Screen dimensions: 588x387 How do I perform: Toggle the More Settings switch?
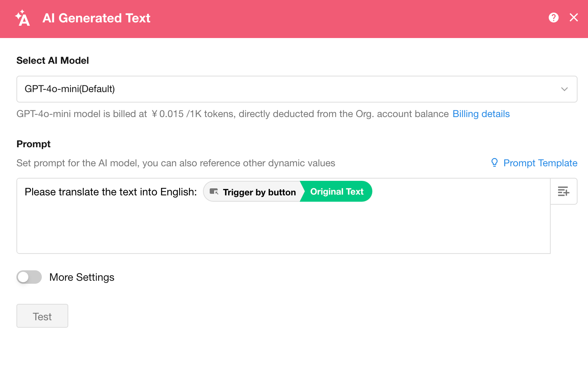coord(29,277)
